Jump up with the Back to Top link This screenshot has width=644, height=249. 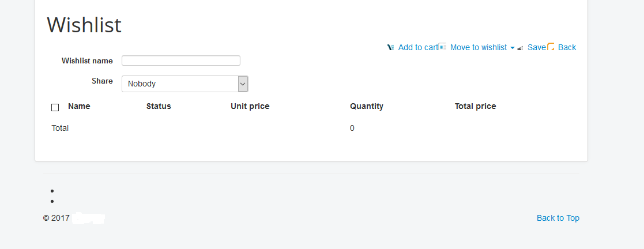(x=558, y=218)
